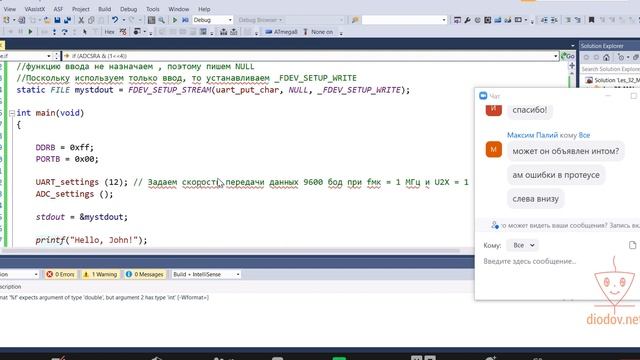Click the Step Over debug icon
Image resolution: width=640 pixels, height=360 pixels.
click(x=64, y=32)
